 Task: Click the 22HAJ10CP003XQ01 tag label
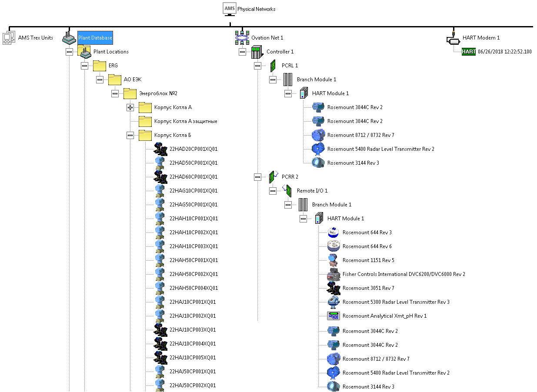pos(193,330)
